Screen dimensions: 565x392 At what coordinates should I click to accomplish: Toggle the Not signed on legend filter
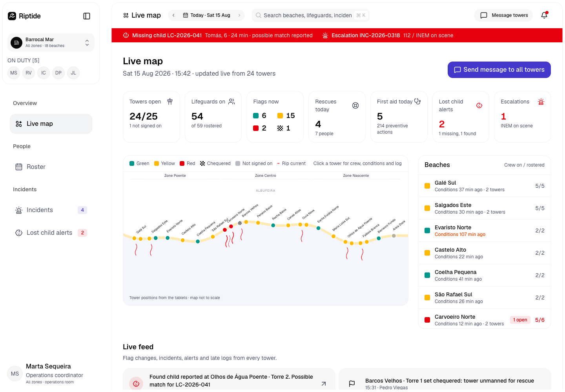(254, 163)
